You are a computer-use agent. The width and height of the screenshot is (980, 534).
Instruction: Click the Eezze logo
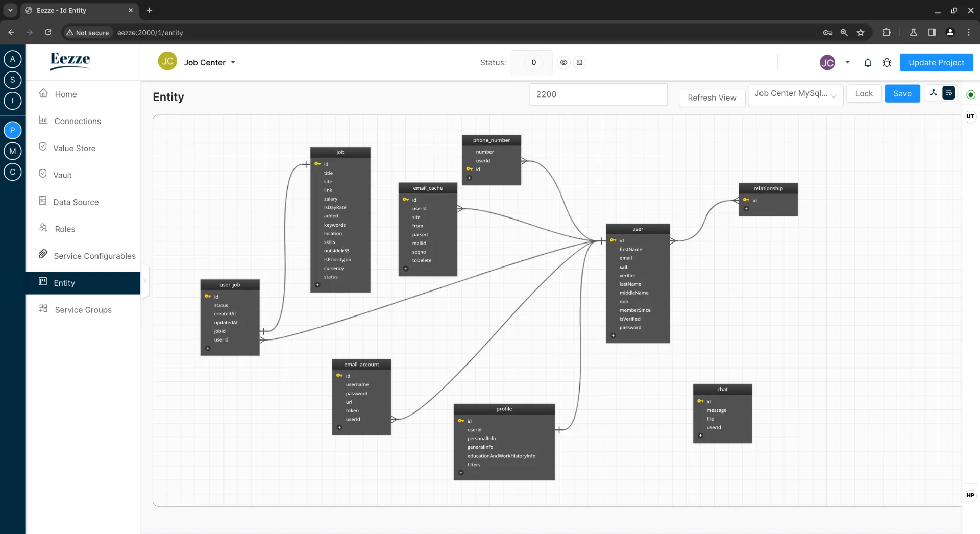coord(70,60)
